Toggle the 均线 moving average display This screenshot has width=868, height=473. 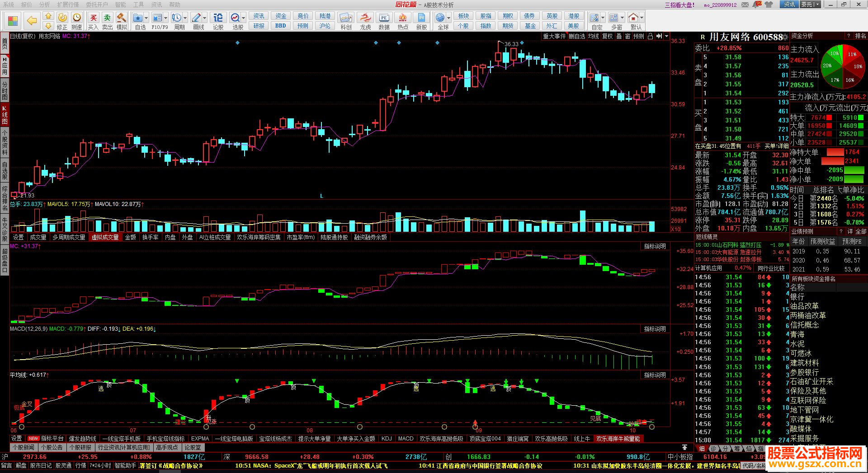593,36
